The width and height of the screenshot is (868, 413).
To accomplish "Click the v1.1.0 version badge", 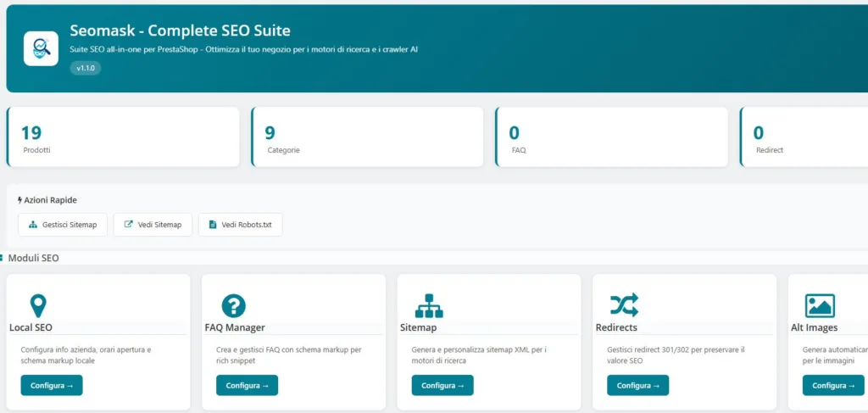I will tap(86, 68).
